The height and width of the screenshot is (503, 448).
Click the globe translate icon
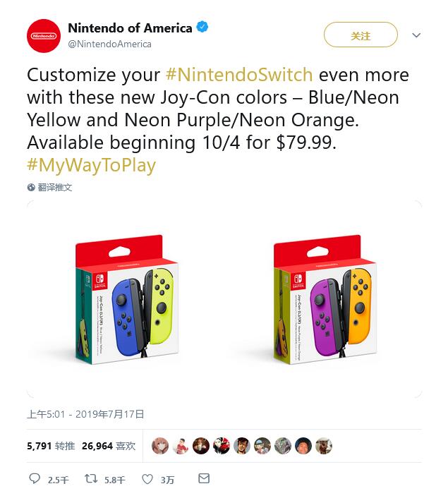click(x=31, y=188)
